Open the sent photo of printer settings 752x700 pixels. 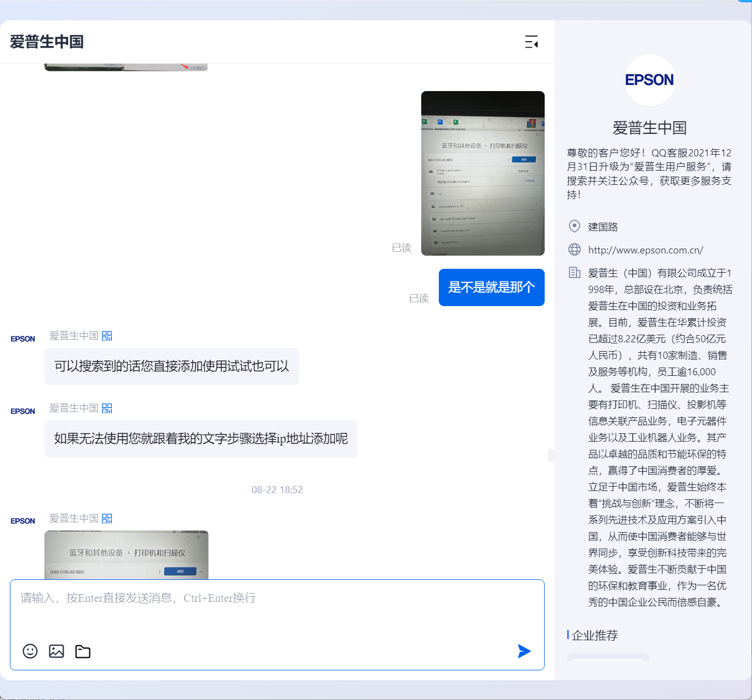coord(483,173)
